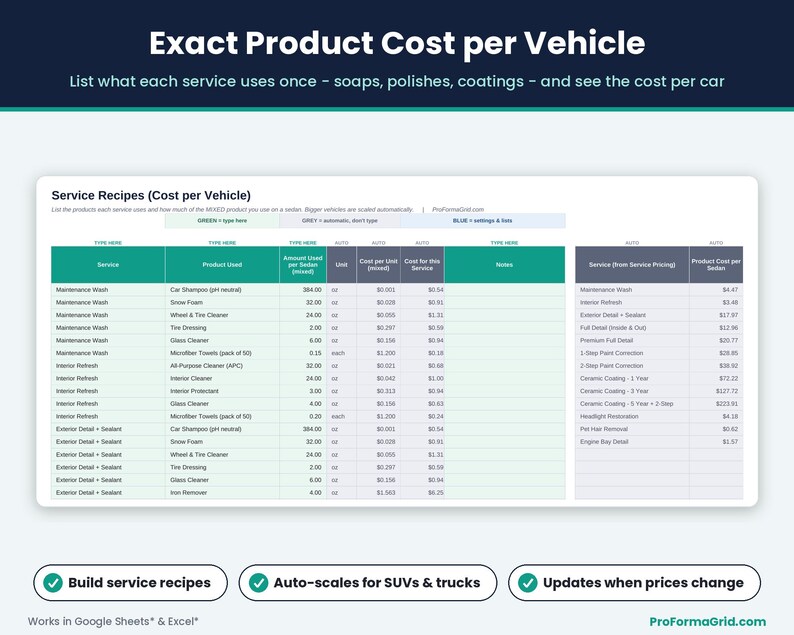Click the $0.68 cost for service cell

point(422,366)
